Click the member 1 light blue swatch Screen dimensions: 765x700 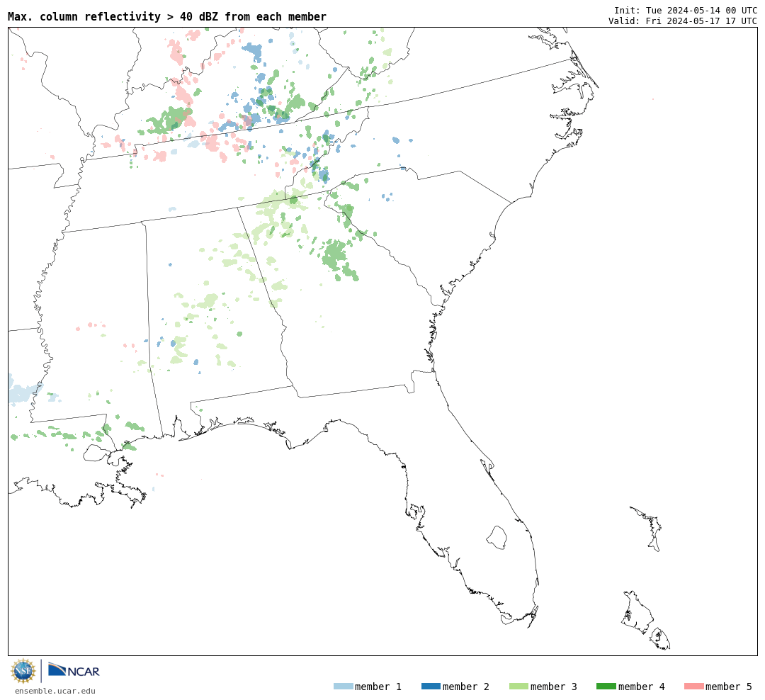344,687
